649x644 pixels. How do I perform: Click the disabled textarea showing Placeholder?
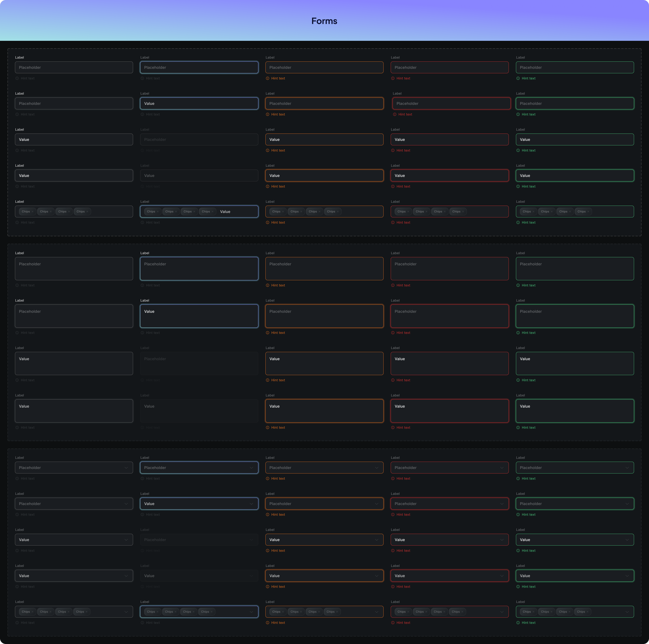coord(199,364)
